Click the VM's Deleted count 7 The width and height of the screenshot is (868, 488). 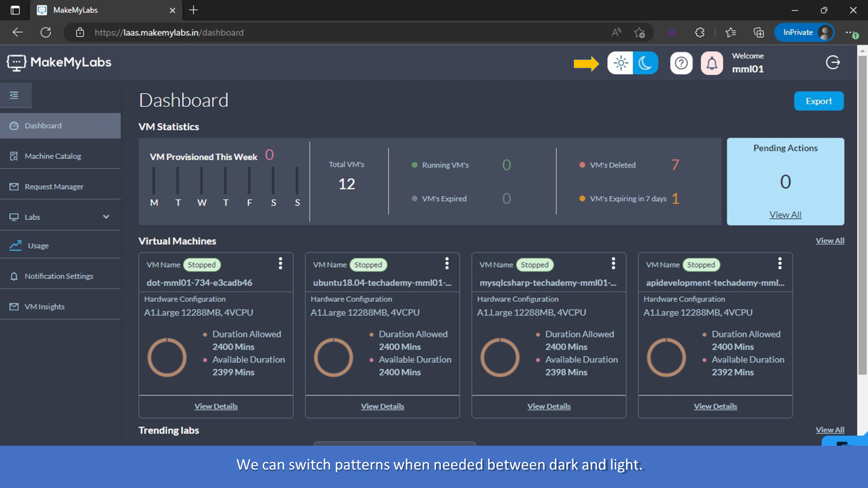coord(675,165)
